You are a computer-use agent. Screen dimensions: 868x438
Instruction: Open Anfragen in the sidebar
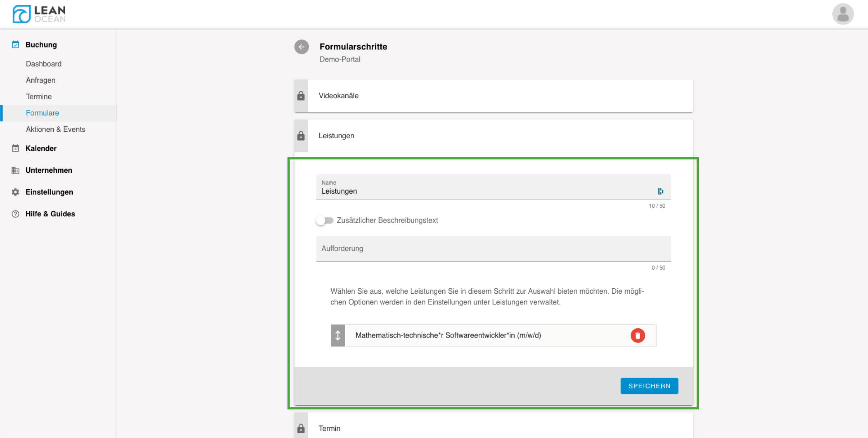tap(41, 80)
